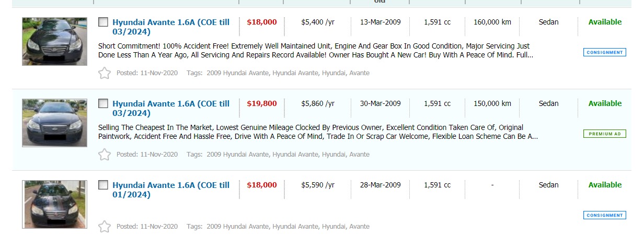Star the $5,590/yr Avante listing as favourite
This screenshot has height=248, width=644.
[x=105, y=227]
